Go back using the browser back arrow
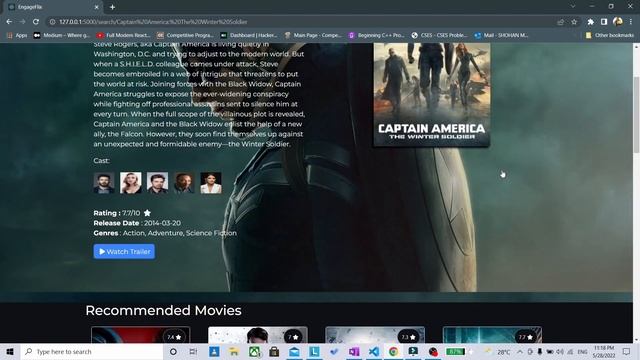The height and width of the screenshot is (360, 640). pyautogui.click(x=9, y=22)
